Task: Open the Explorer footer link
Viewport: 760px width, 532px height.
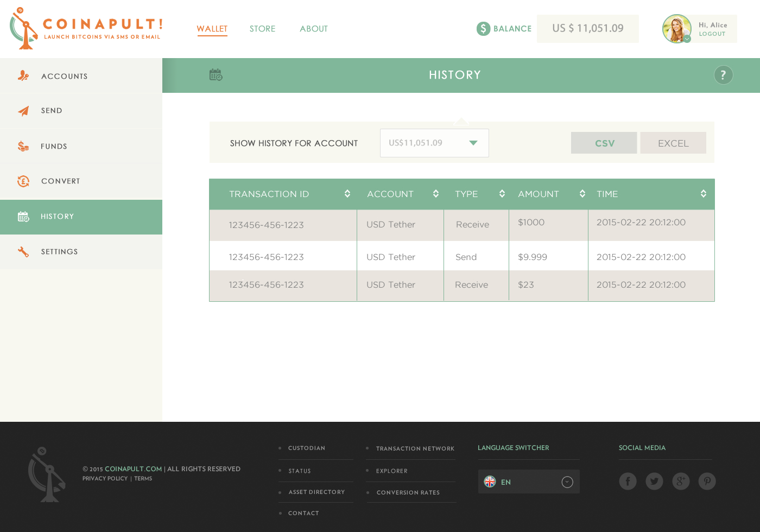Action: point(391,471)
